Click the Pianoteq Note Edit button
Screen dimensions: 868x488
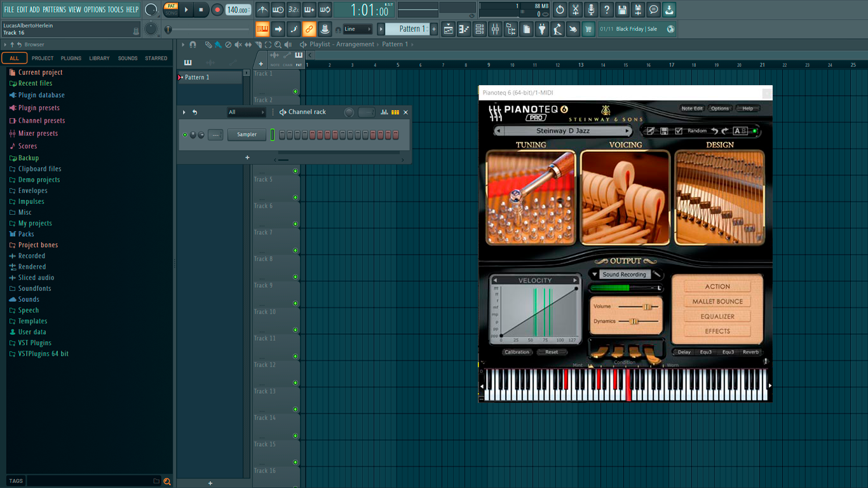click(692, 109)
